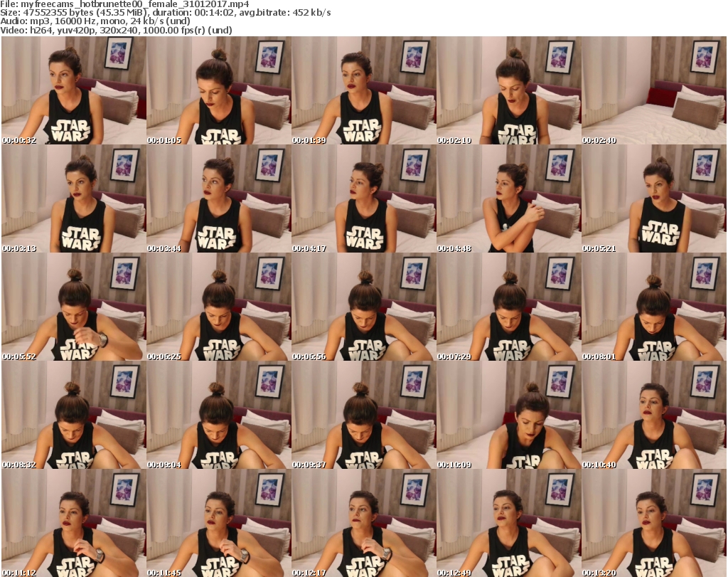Select the thumbnail stamped 00:01:05
The width and height of the screenshot is (728, 577).
pos(219,90)
